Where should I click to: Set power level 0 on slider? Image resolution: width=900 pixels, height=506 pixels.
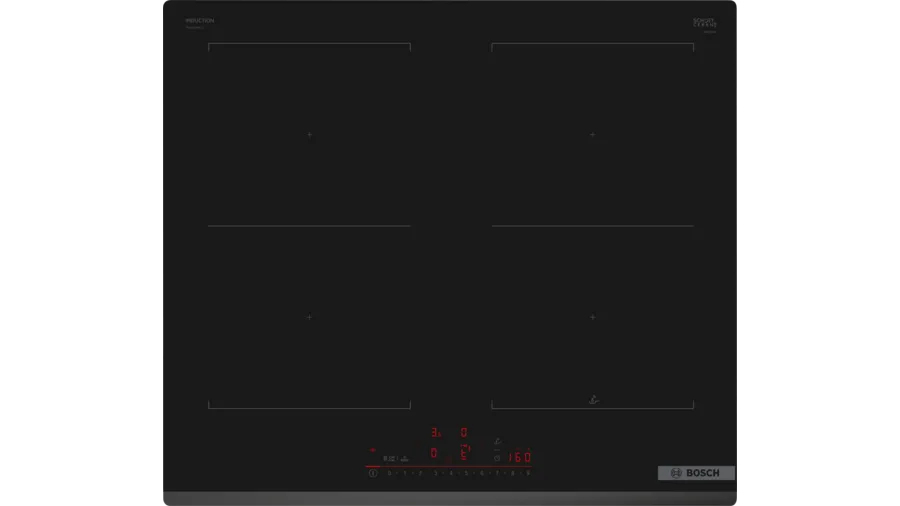click(x=389, y=473)
